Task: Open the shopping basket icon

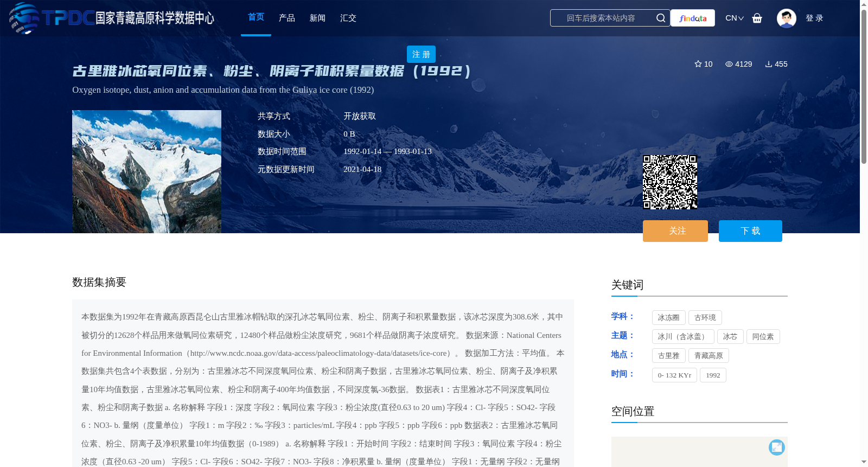Action: [x=757, y=18]
